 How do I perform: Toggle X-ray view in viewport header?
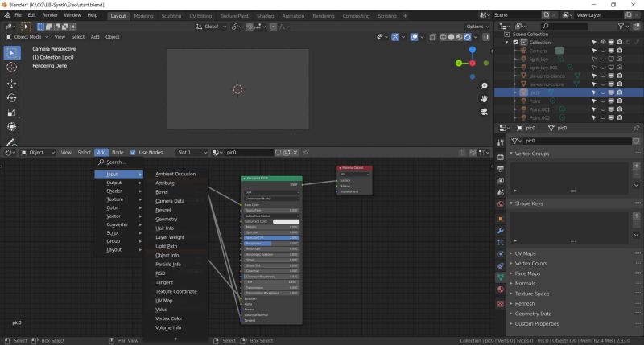[432, 37]
